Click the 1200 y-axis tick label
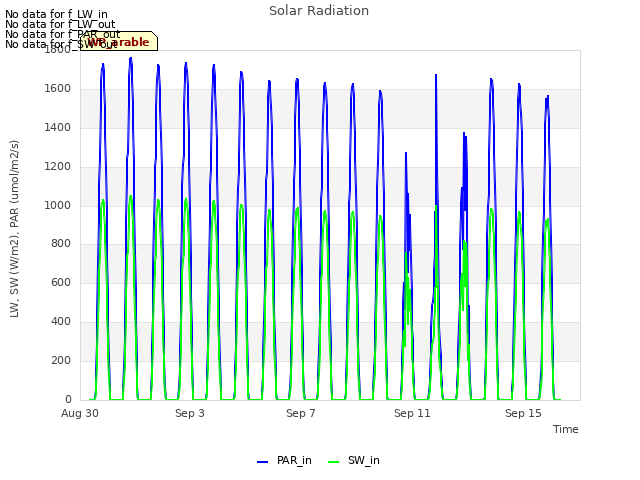This screenshot has width=640, height=480. pos(58,167)
